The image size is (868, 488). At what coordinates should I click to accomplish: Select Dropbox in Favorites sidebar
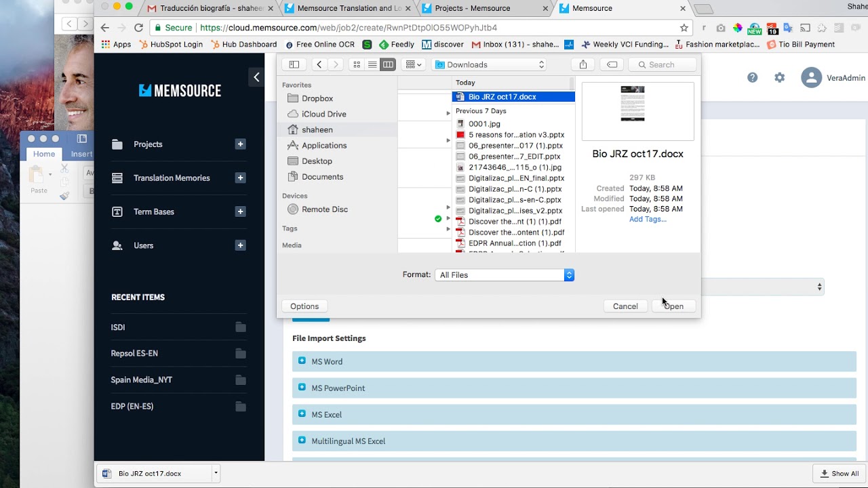[x=317, y=98]
